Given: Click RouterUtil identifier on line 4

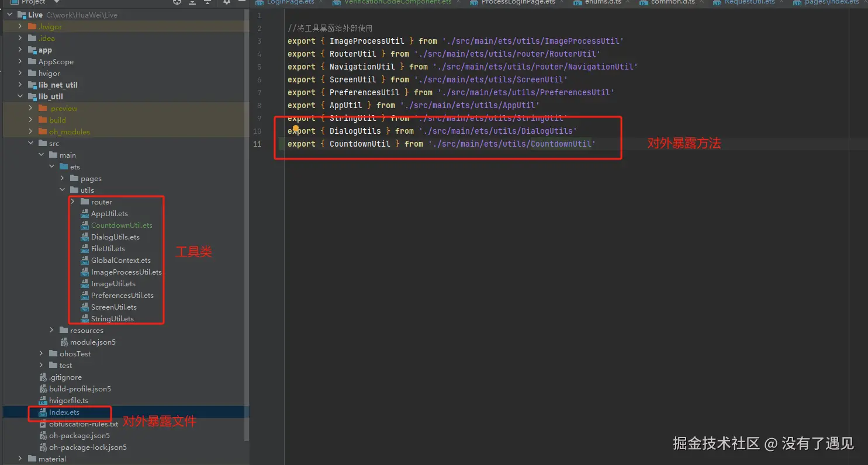Looking at the screenshot, I should click(353, 54).
